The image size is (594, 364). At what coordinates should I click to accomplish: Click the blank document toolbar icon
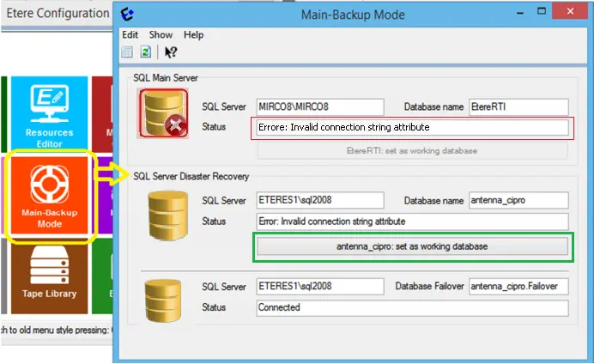coord(128,52)
